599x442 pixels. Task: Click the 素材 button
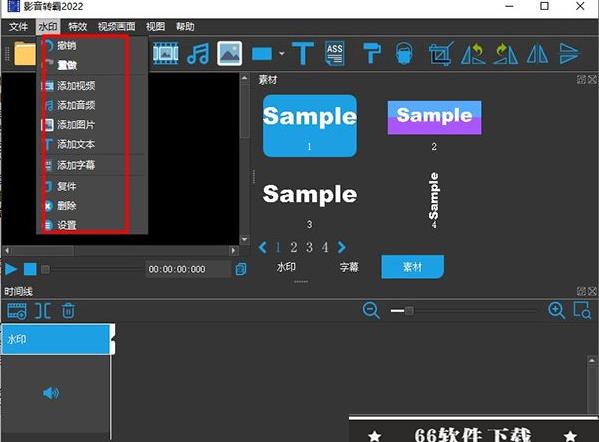[x=413, y=267]
